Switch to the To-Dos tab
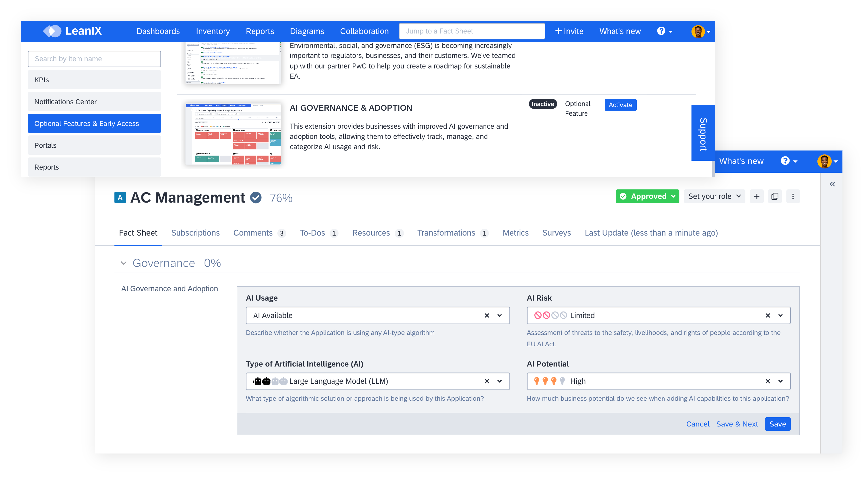Image resolution: width=868 pixels, height=479 pixels. click(319, 233)
